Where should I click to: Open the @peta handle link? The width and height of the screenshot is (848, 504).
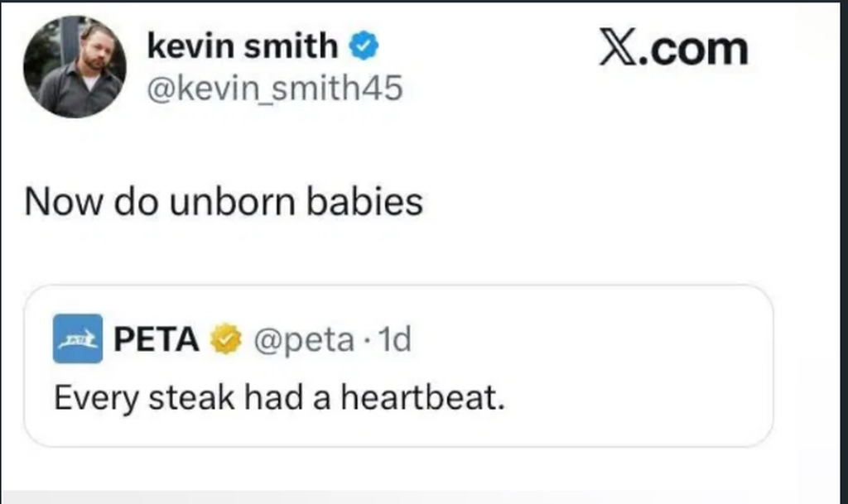point(303,339)
